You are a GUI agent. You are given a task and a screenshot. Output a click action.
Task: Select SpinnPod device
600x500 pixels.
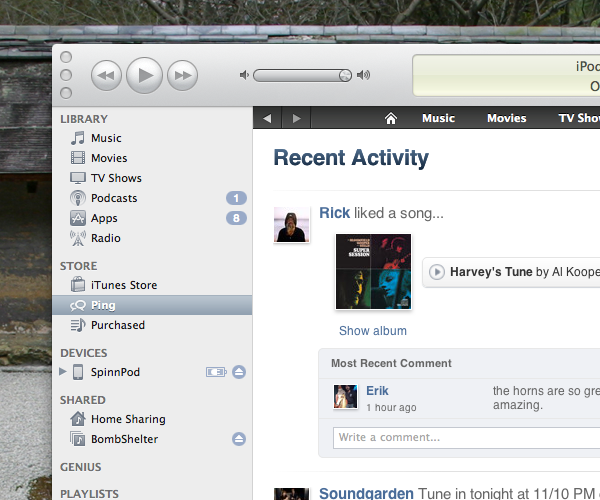click(115, 372)
